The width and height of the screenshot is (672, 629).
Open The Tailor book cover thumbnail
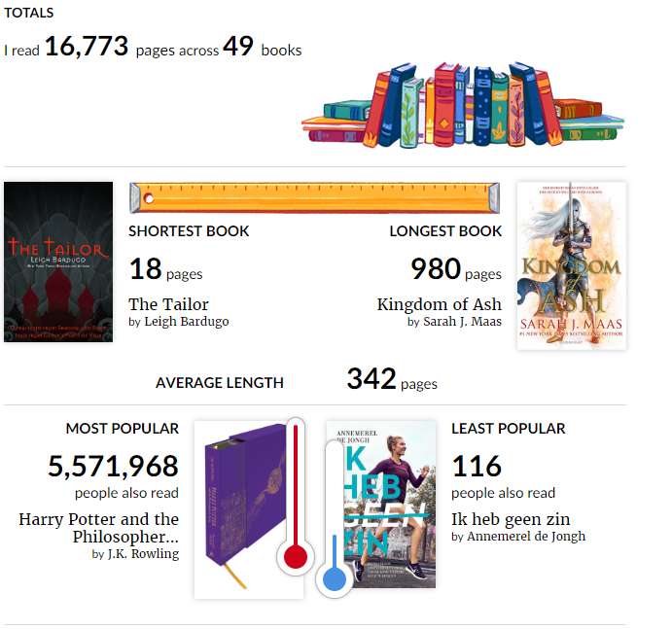click(58, 262)
